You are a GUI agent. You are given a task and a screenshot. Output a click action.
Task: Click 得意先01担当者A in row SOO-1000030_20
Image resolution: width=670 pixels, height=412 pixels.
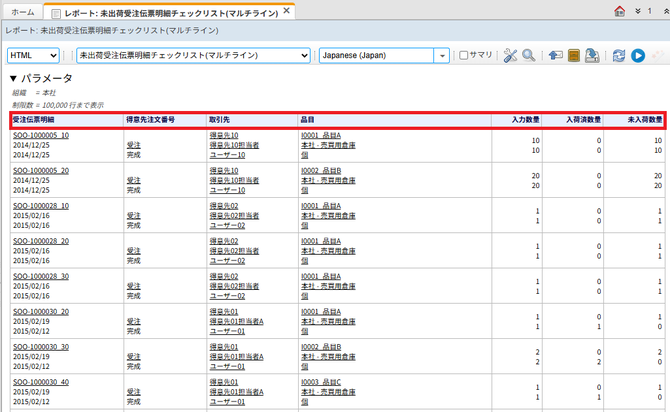(x=236, y=321)
